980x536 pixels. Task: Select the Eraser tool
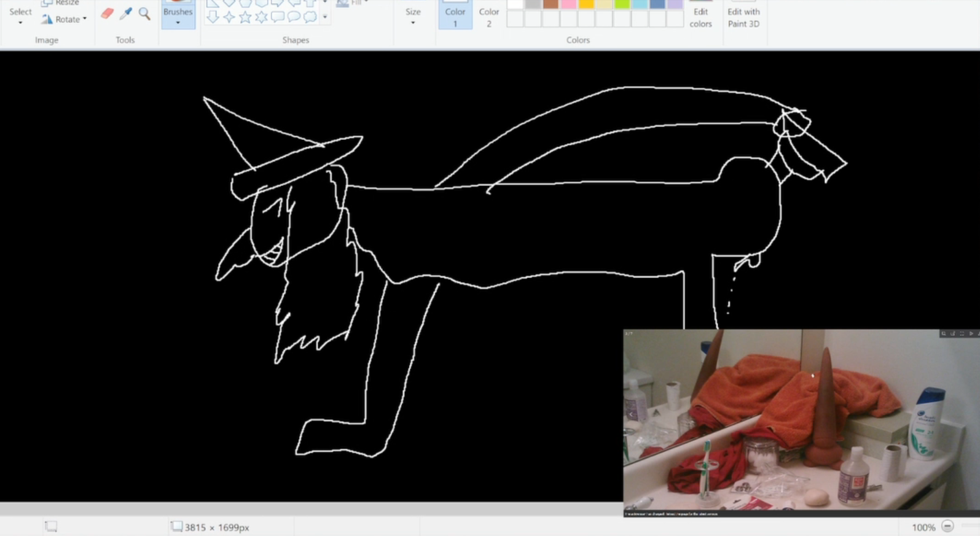107,14
